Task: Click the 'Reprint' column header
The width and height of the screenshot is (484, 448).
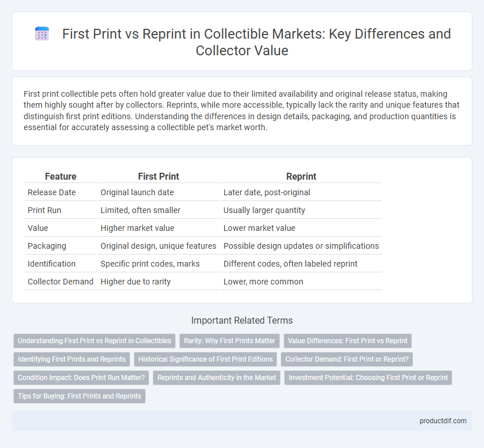Action: (x=301, y=176)
